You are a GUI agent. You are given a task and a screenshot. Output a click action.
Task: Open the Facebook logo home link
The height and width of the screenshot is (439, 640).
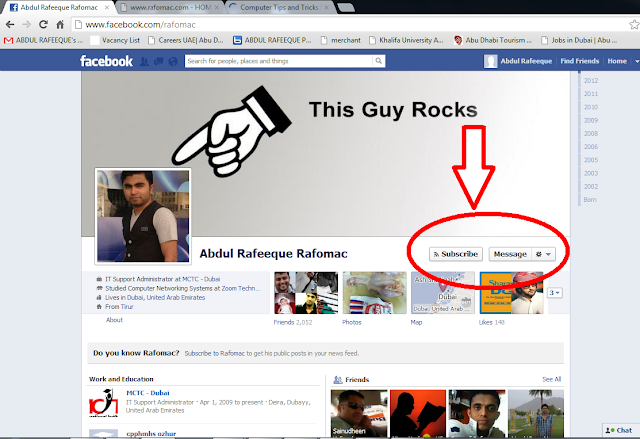107,61
